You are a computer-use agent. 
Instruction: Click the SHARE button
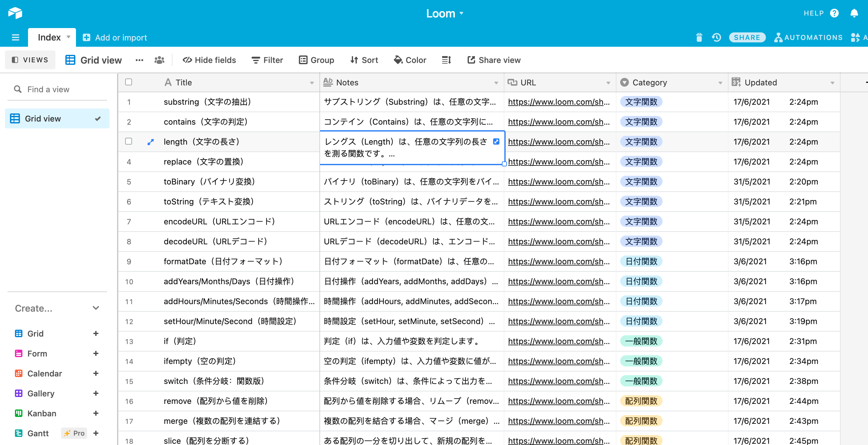[x=747, y=37]
